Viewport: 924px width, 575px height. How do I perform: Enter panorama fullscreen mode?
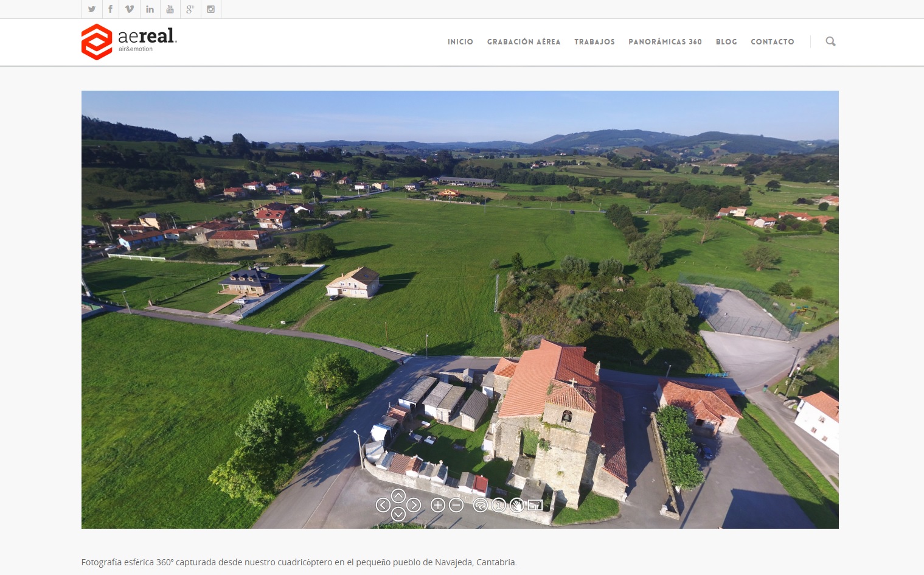(x=535, y=505)
